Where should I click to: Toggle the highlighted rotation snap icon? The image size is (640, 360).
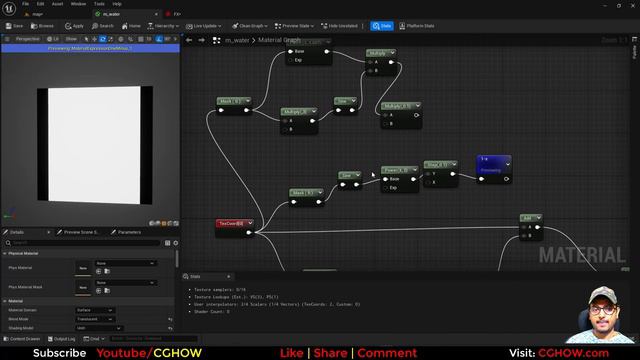[x=159, y=39]
